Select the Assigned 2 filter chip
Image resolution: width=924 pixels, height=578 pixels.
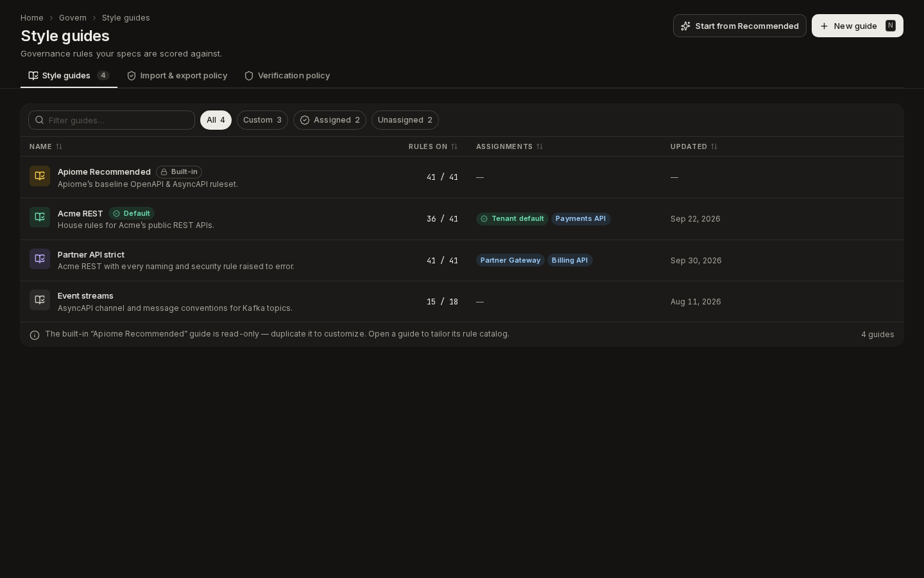(330, 120)
